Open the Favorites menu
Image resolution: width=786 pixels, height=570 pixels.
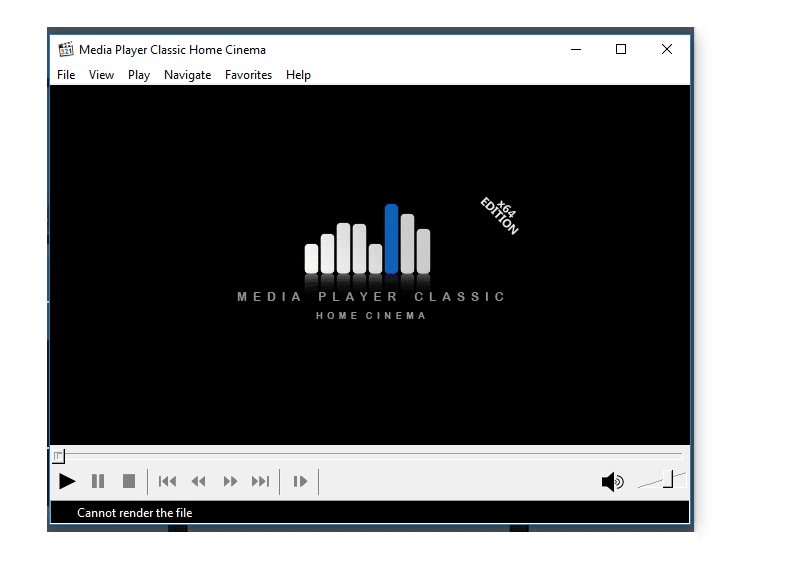click(248, 75)
